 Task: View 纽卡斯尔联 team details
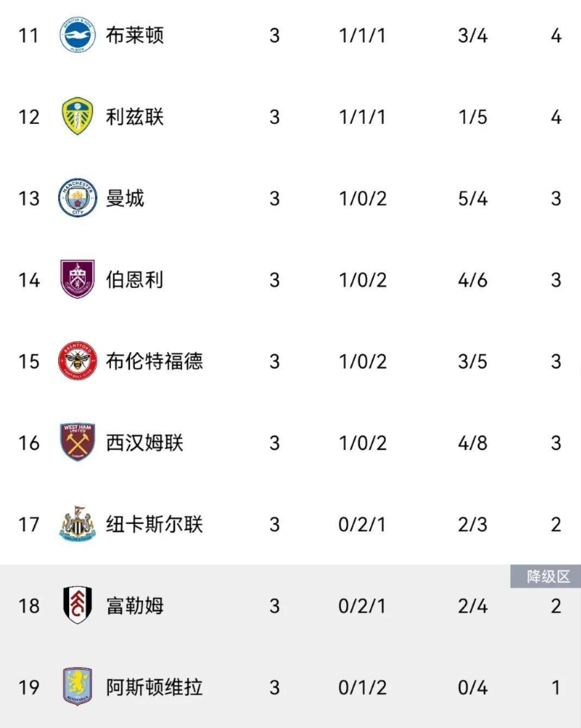154,524
